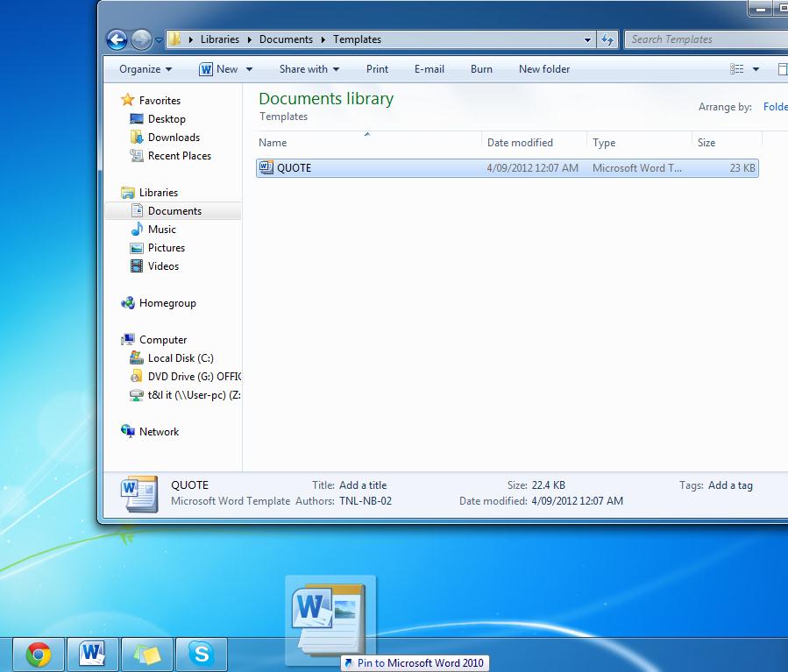
Task: Click the Back navigation arrow
Action: (x=117, y=39)
